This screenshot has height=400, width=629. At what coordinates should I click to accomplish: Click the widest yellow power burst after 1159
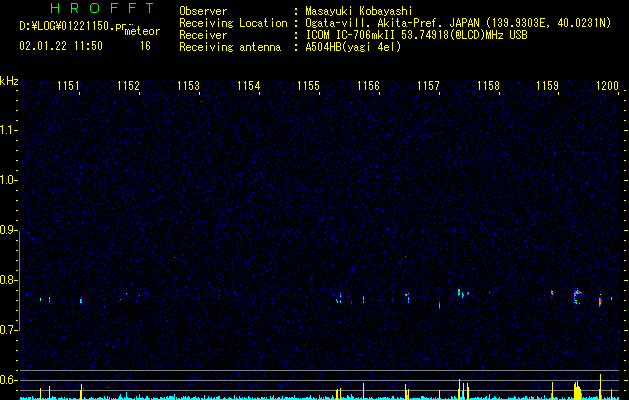click(577, 390)
